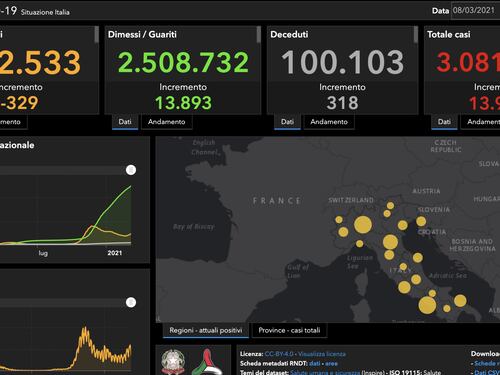The height and width of the screenshot is (375, 500).
Task: Switch to Province - casi totali map tab
Action: (x=289, y=330)
